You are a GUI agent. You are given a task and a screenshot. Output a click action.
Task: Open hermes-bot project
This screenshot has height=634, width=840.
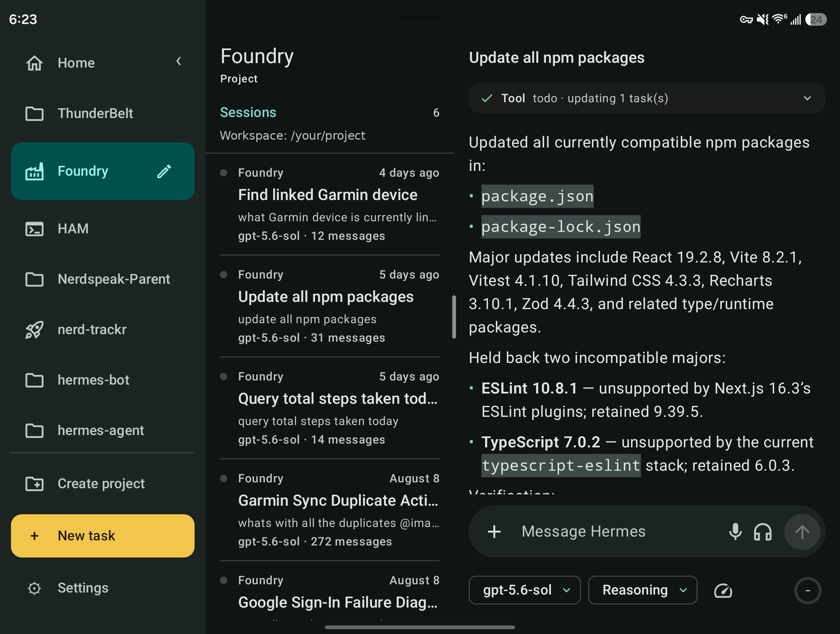pyautogui.click(x=103, y=380)
